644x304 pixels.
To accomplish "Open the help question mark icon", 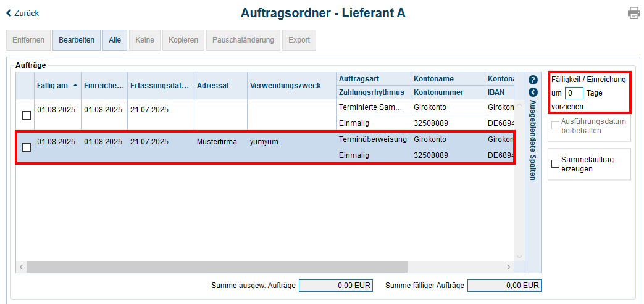I will coord(533,80).
